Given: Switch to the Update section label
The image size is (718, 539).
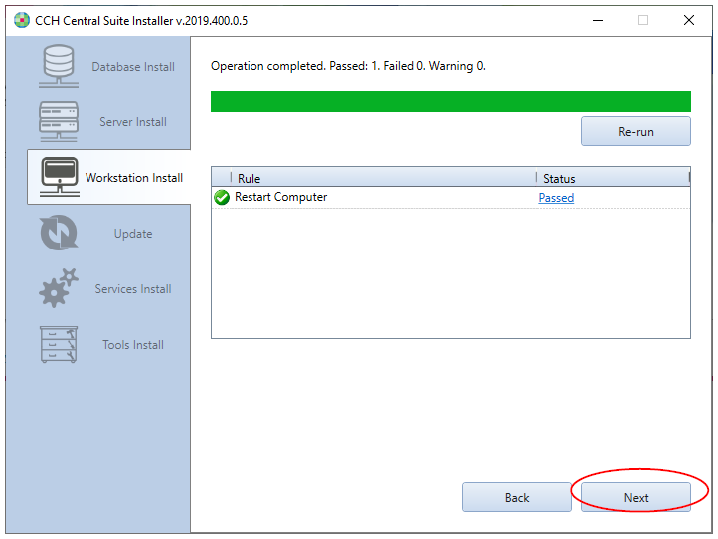Looking at the screenshot, I should click(x=133, y=234).
